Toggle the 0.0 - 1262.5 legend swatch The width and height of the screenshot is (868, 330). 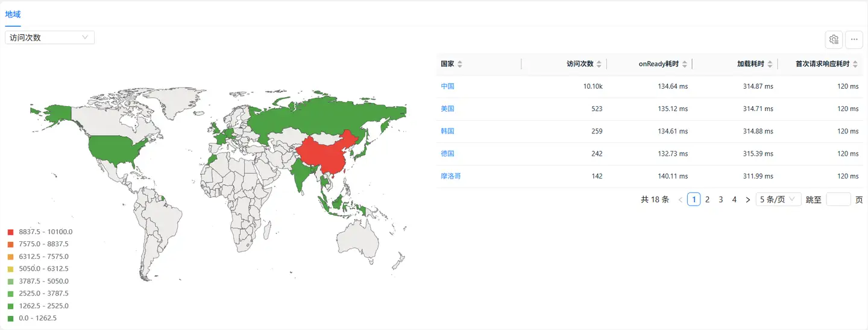point(10,319)
